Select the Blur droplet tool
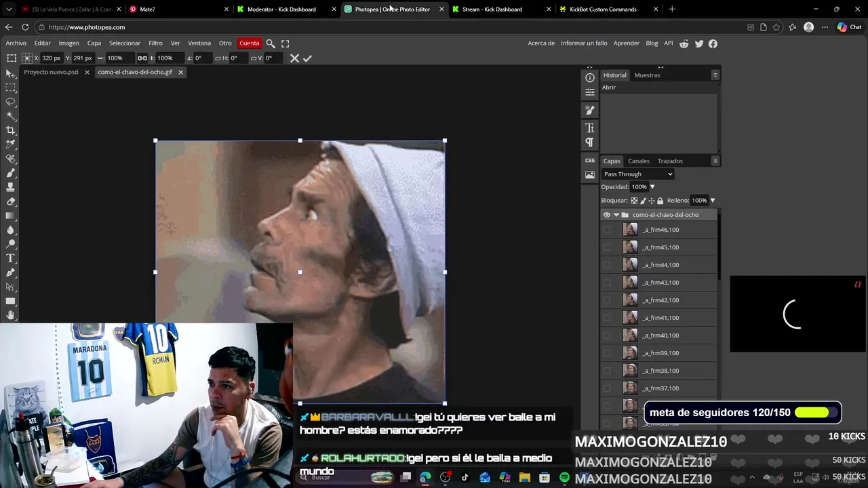This screenshot has width=868, height=488. coord(10,230)
